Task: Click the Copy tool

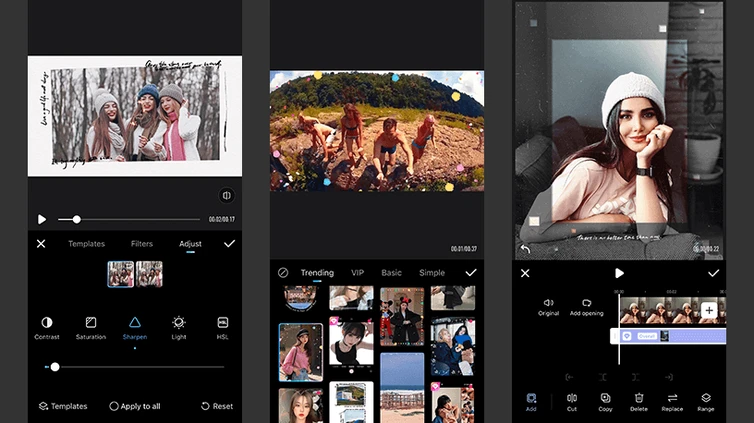Action: point(605,402)
